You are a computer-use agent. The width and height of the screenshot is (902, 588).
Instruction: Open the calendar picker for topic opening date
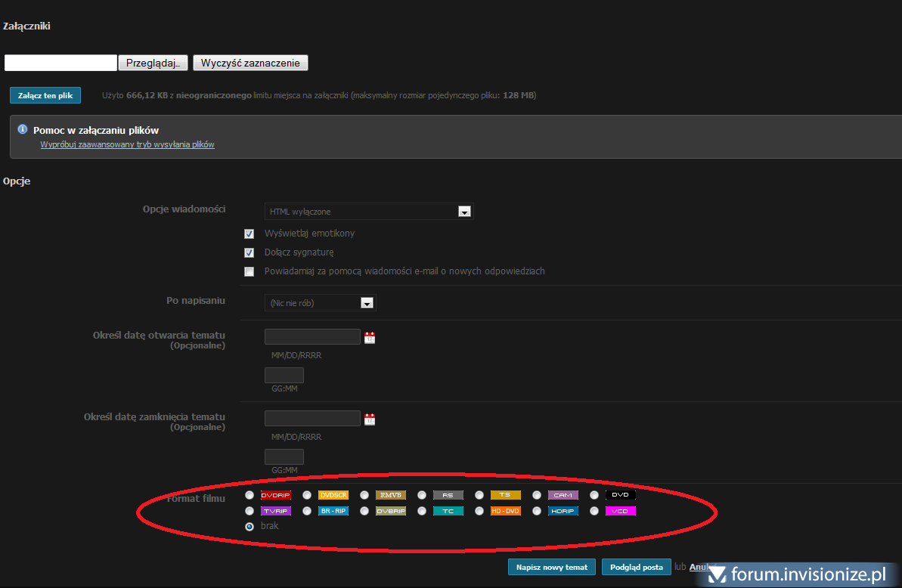(370, 338)
